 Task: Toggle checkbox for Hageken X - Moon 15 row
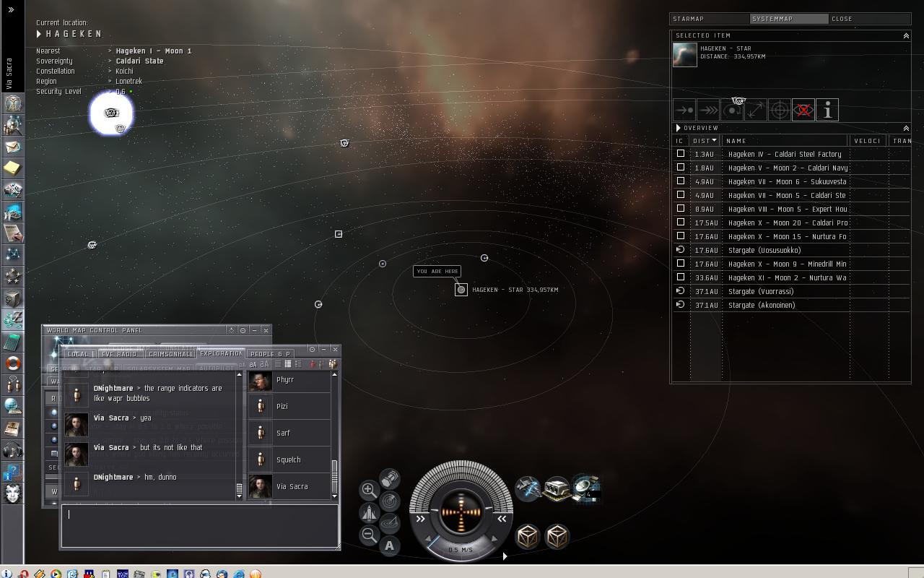[680, 236]
